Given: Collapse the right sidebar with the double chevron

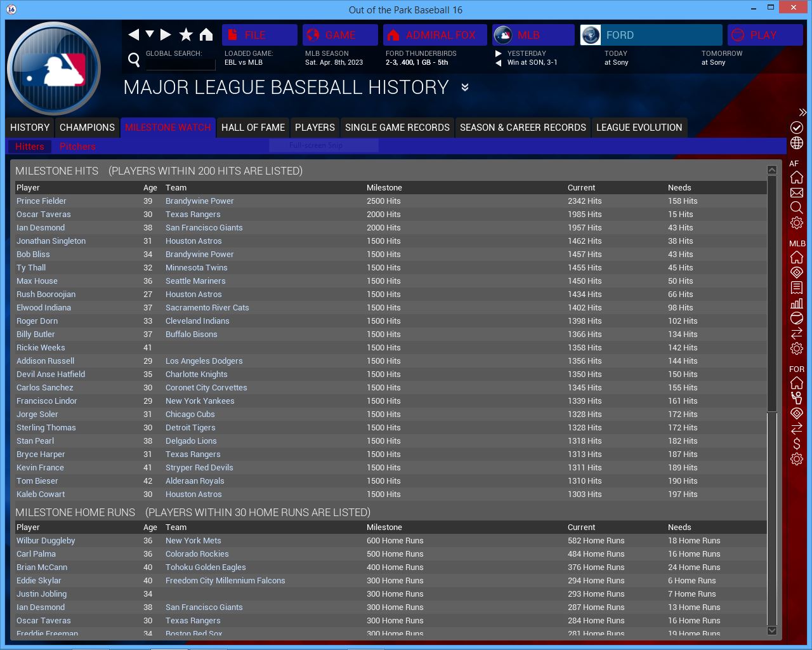Looking at the screenshot, I should tap(802, 112).
